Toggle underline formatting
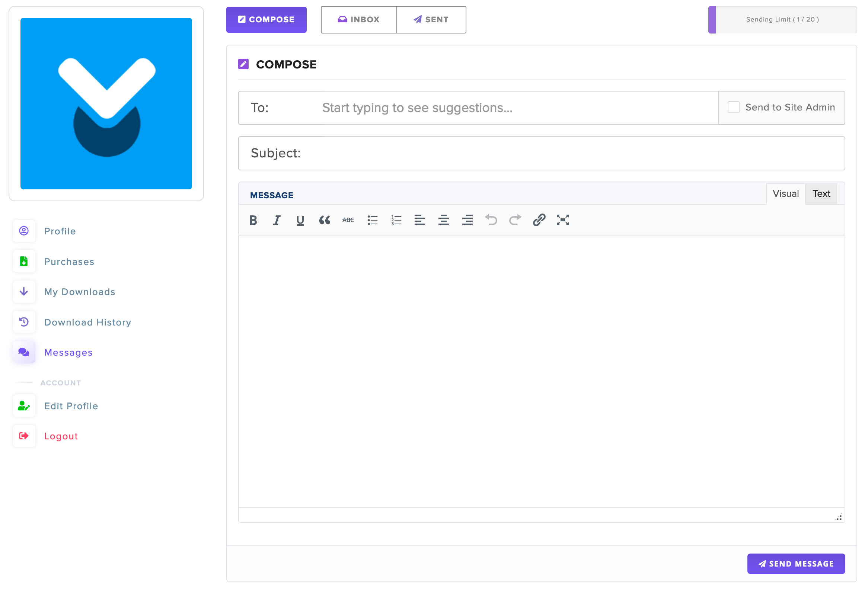Screen dimensions: 868x590 tap(300, 220)
